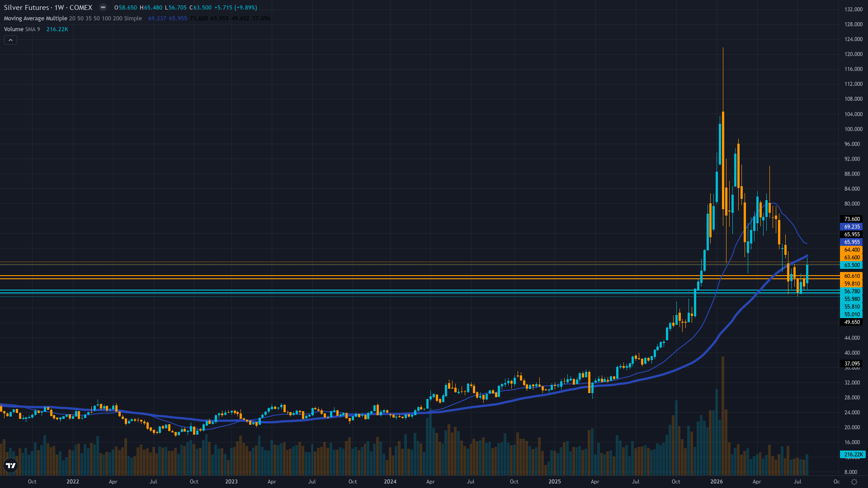
Task: Collapse the indicator legend with the chevron
Action: pos(10,40)
